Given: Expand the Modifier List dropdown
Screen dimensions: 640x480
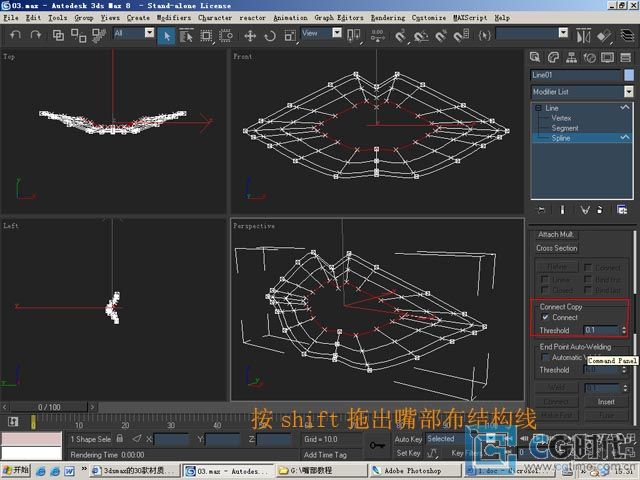Looking at the screenshot, I should (x=629, y=91).
